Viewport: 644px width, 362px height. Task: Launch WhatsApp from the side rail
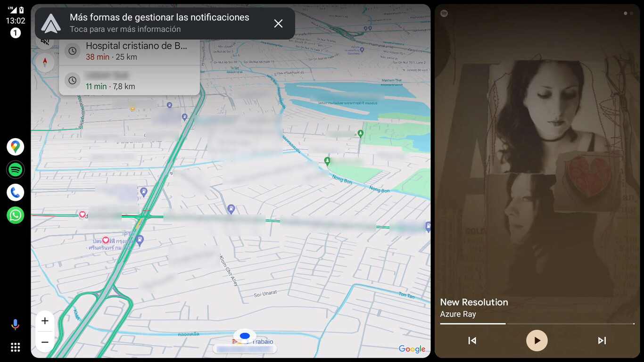point(16,215)
